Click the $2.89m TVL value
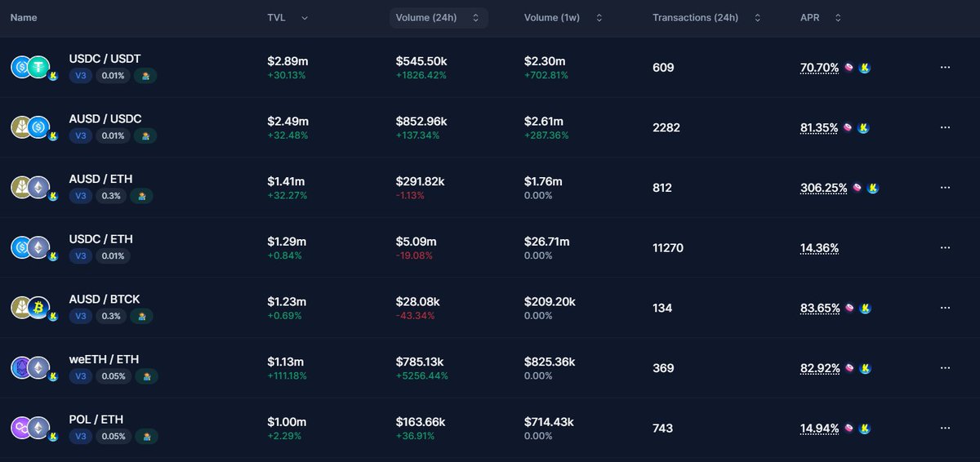This screenshot has height=462, width=980. click(287, 61)
